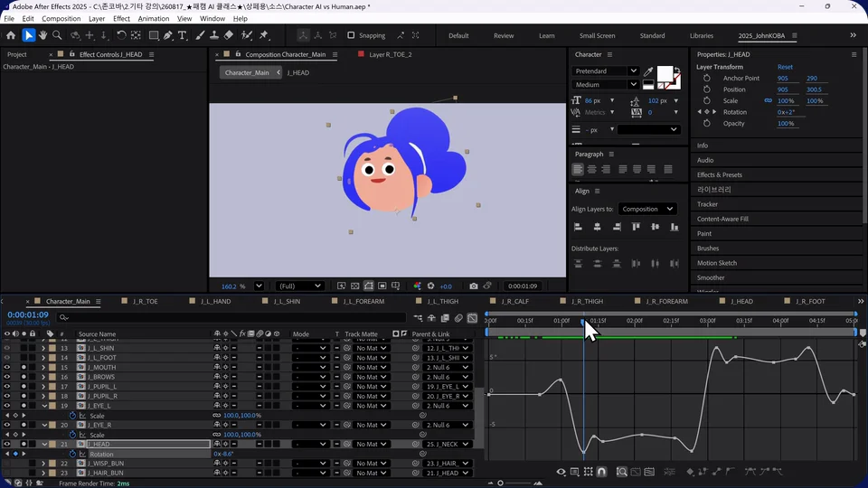Switch to J_L_FOREARM timeline tab
This screenshot has width=868, height=488.
[363, 302]
